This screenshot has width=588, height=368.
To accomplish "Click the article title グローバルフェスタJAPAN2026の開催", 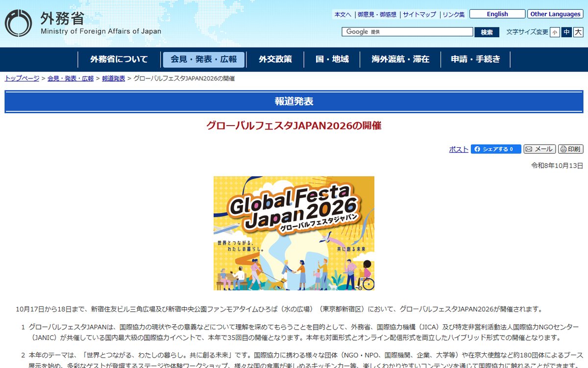I will 294,126.
